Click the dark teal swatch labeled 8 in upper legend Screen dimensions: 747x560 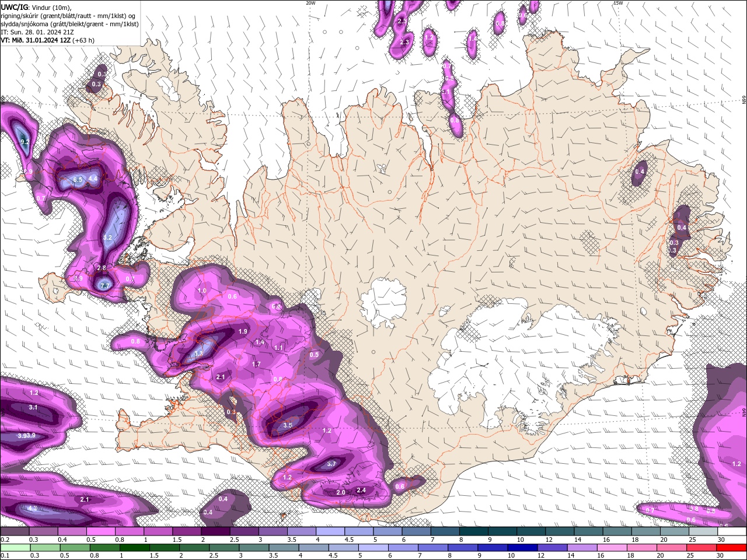[474, 531]
